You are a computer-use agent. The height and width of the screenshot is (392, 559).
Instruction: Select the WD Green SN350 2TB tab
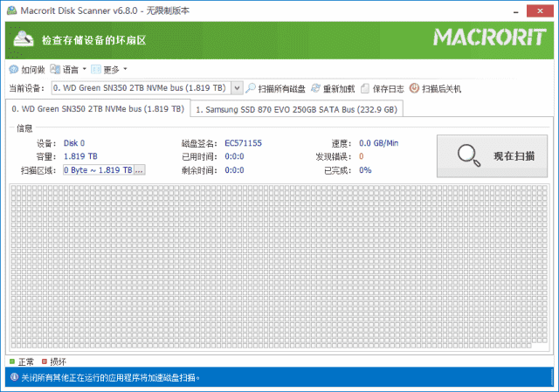coord(97,109)
